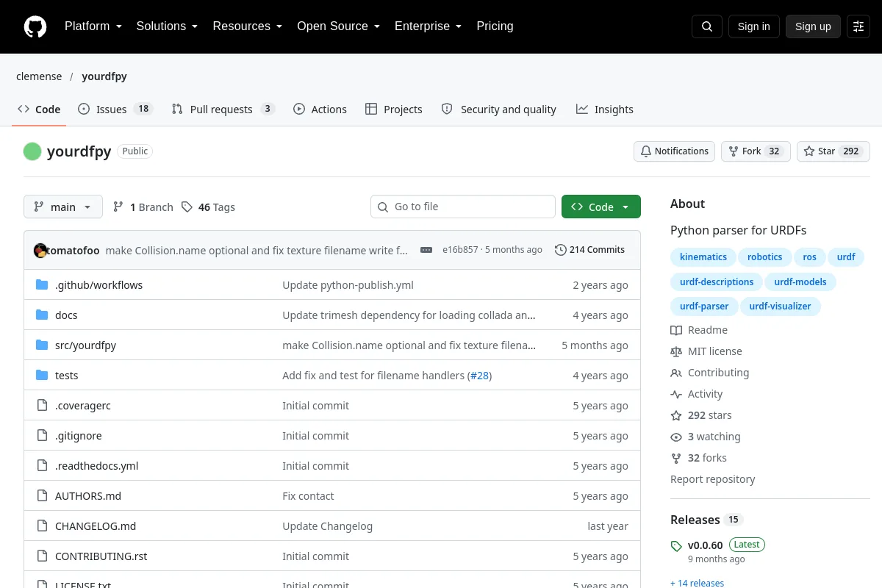The height and width of the screenshot is (588, 882).
Task: Expand the Solutions menu
Action: click(168, 26)
